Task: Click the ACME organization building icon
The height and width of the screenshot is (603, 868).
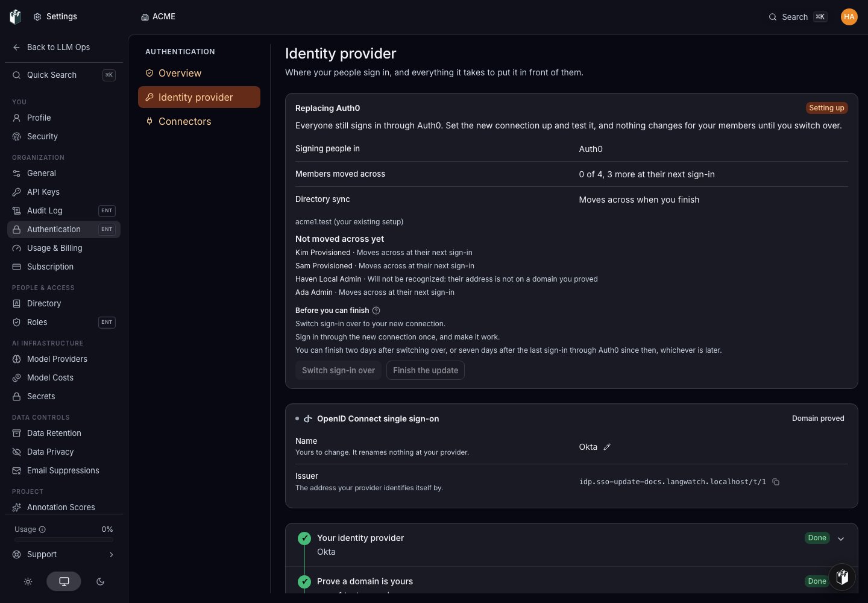Action: point(145,17)
